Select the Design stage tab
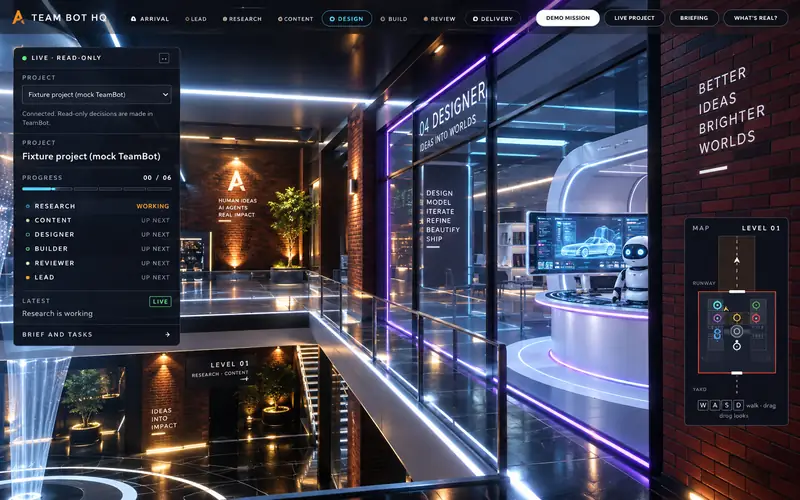Screen dimensions: 800x500 coord(347,19)
